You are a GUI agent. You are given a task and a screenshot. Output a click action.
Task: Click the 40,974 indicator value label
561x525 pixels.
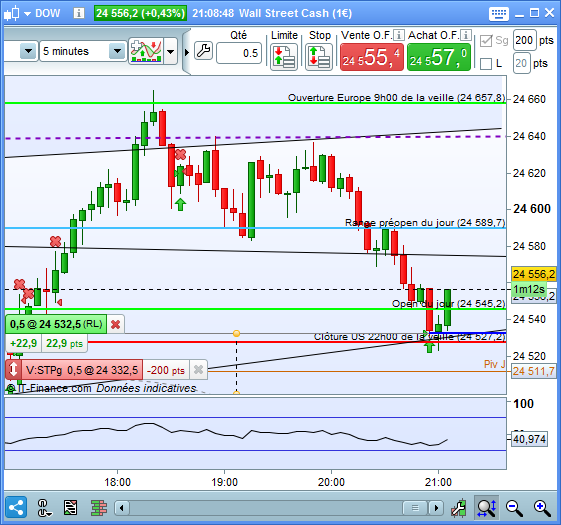coord(530,439)
